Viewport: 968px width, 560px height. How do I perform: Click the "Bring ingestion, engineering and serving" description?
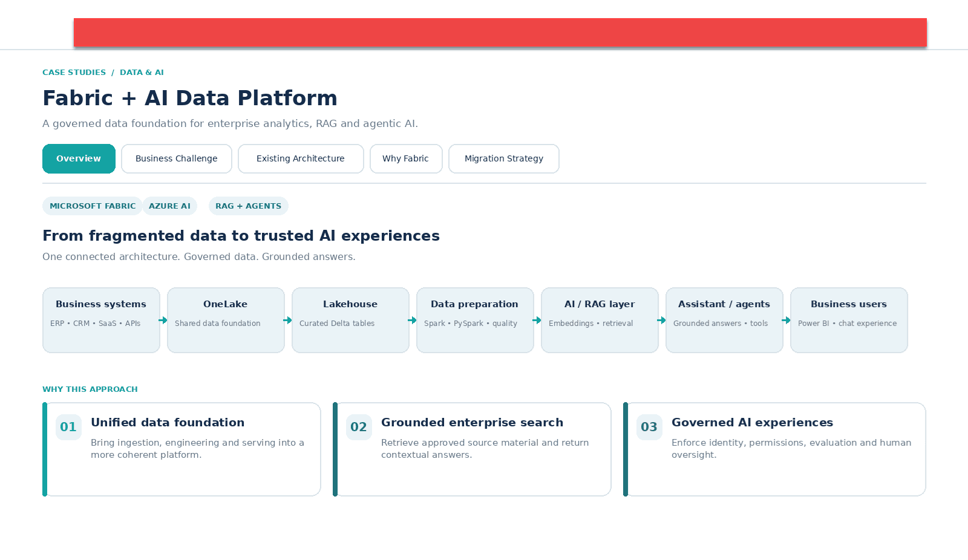click(x=197, y=449)
